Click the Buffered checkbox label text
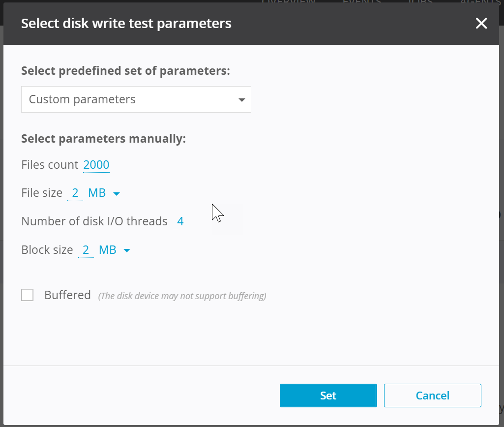Viewport: 504px width, 427px height. (x=67, y=295)
